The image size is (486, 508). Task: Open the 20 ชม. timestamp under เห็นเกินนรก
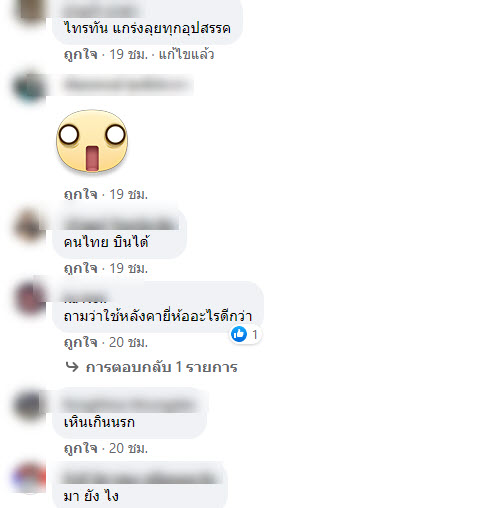click(128, 448)
